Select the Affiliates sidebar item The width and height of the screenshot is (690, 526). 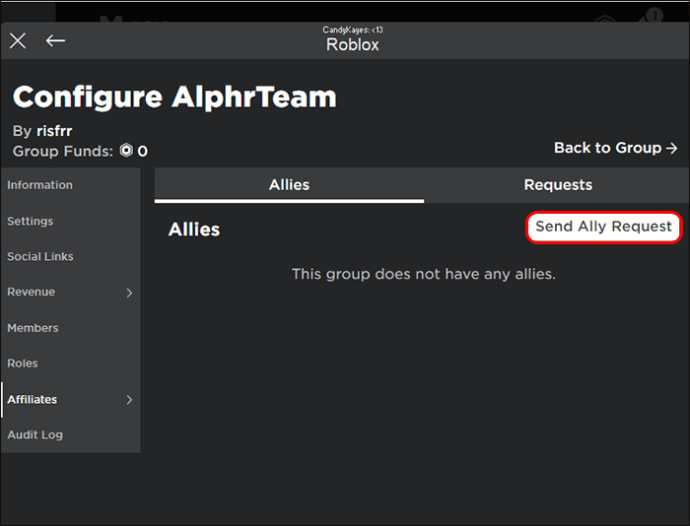[70, 399]
